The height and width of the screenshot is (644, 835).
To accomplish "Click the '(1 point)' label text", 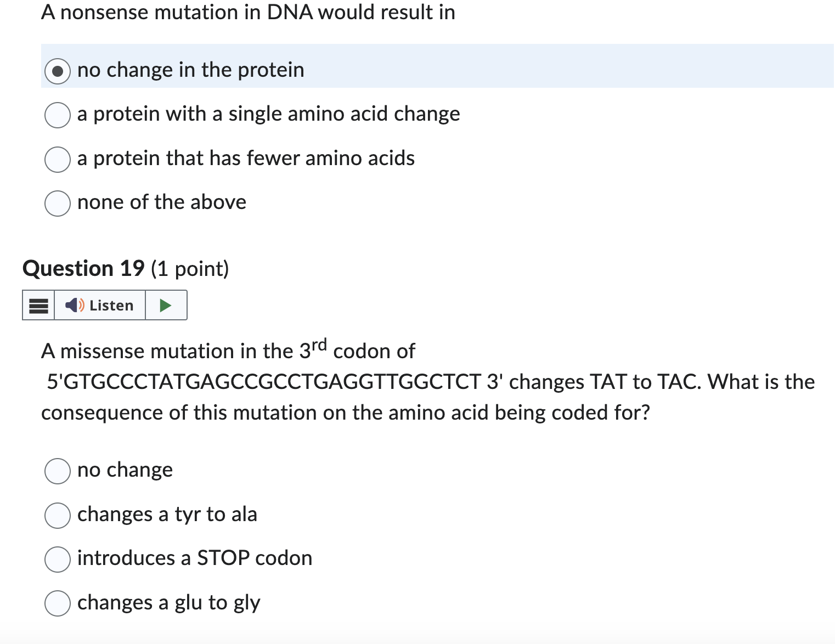I will click(190, 269).
